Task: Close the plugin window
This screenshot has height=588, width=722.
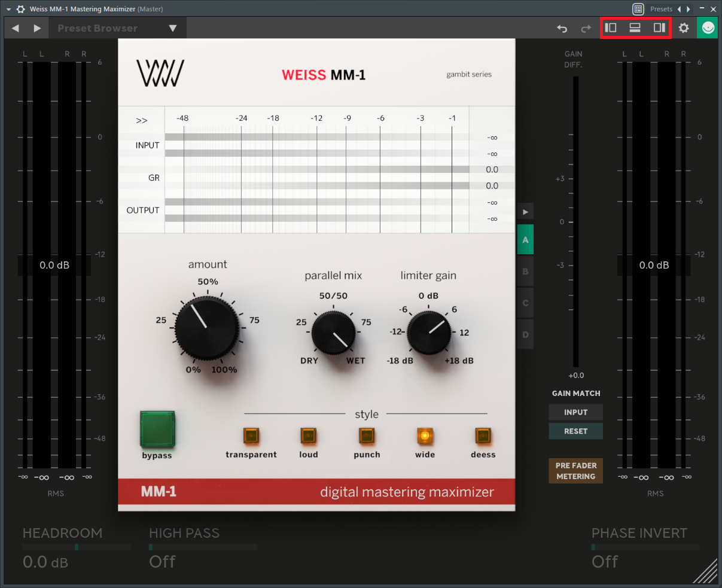Action: (x=713, y=9)
